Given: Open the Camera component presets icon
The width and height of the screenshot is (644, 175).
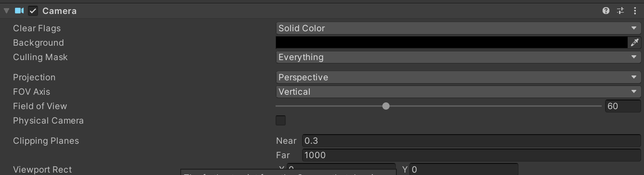Looking at the screenshot, I should click(x=620, y=11).
